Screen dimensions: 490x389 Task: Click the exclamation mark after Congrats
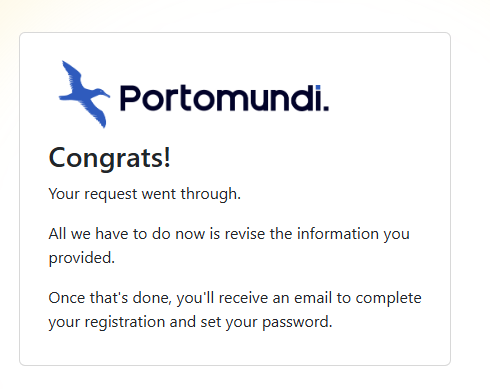[x=167, y=157]
